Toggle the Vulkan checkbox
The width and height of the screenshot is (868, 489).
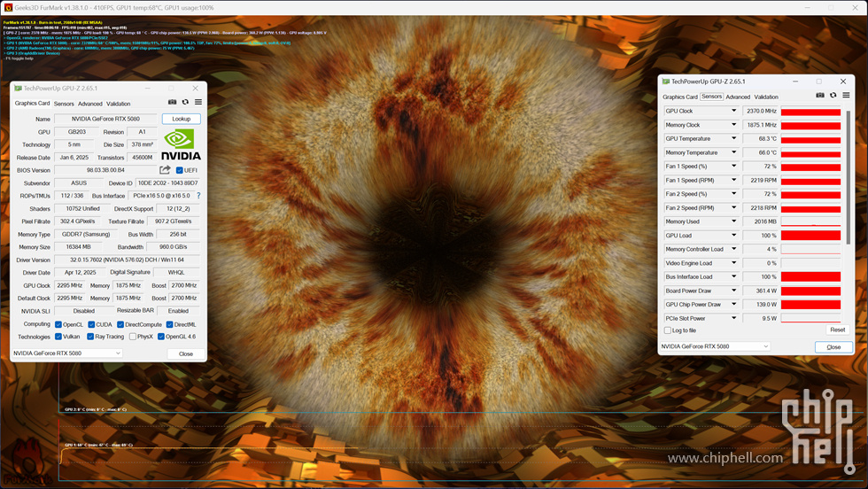[x=58, y=337]
